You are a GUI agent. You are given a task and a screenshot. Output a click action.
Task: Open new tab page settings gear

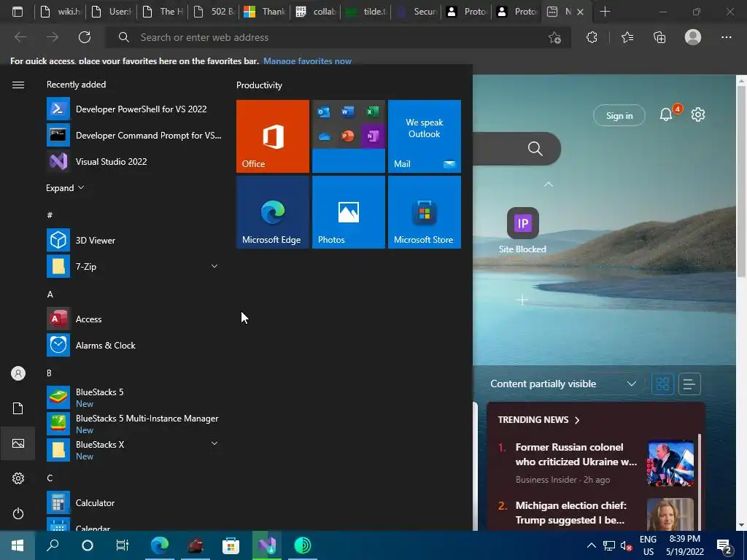tap(698, 114)
